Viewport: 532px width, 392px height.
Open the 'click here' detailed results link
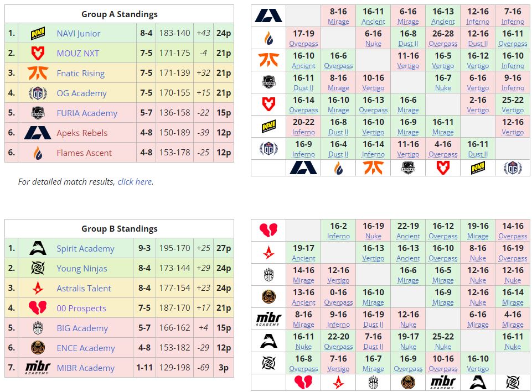tap(135, 181)
